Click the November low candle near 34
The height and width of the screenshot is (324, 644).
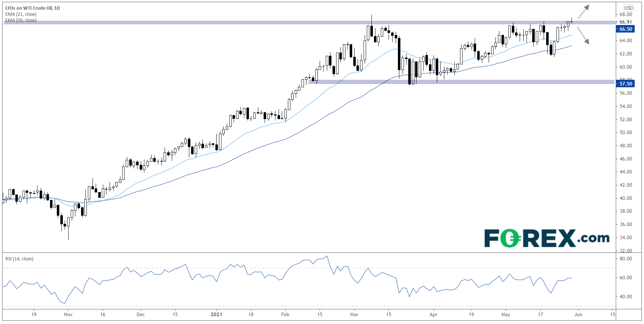click(x=68, y=234)
